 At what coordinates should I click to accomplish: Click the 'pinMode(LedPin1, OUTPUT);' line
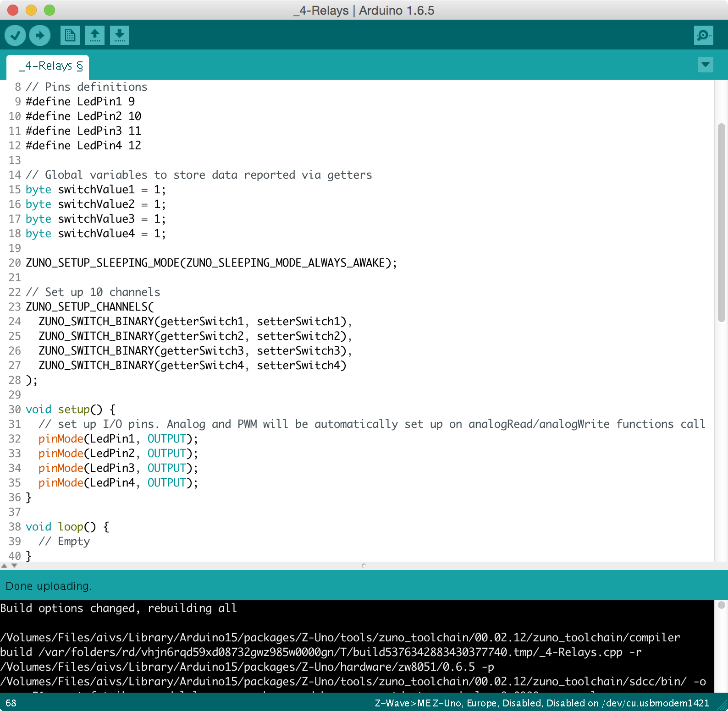[118, 438]
